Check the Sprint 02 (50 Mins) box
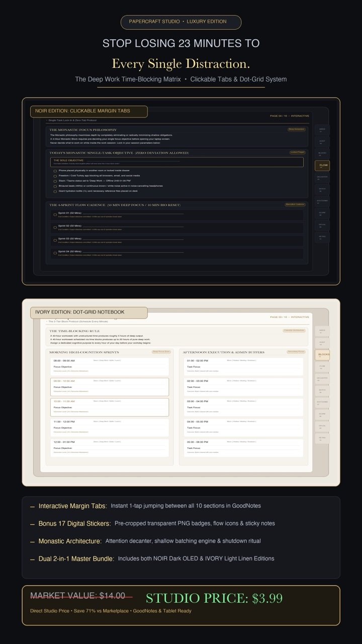362x644 pixels. 55,227
